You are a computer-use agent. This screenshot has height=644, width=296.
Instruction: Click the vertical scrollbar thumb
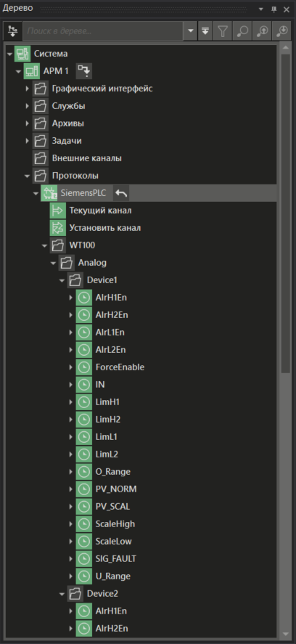[285, 213]
